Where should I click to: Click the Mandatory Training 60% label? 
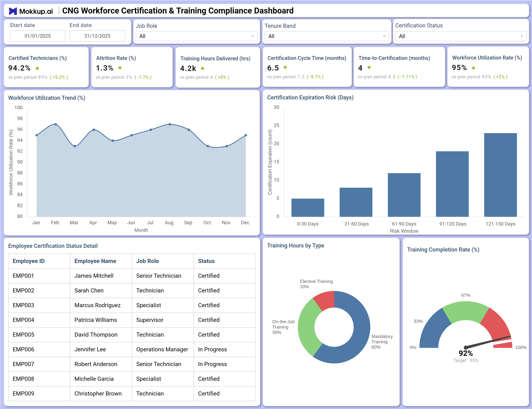tap(382, 342)
